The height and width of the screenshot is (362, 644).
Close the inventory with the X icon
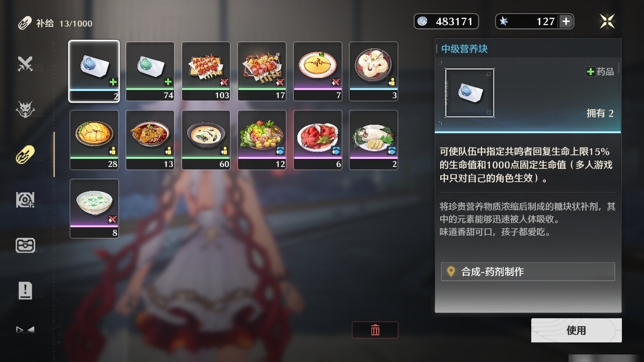[x=607, y=21]
